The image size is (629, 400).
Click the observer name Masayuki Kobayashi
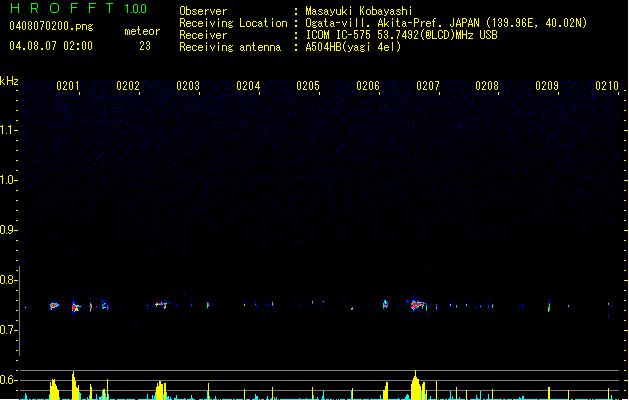tap(359, 11)
